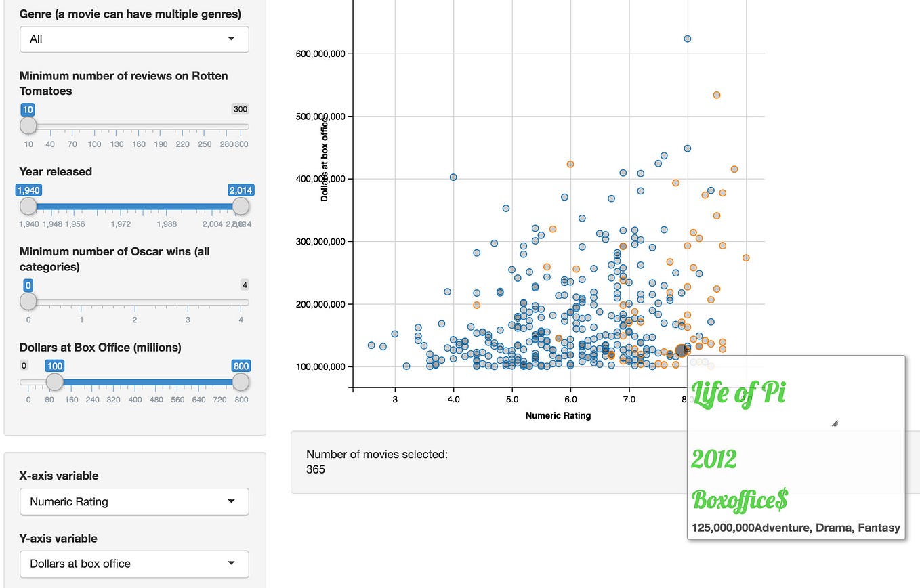
Task: Click the Year released left handle showing 1,940
Action: [x=28, y=206]
